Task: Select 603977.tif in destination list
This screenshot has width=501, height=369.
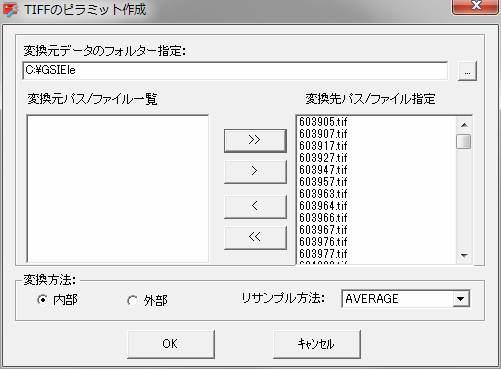Action: coord(323,254)
